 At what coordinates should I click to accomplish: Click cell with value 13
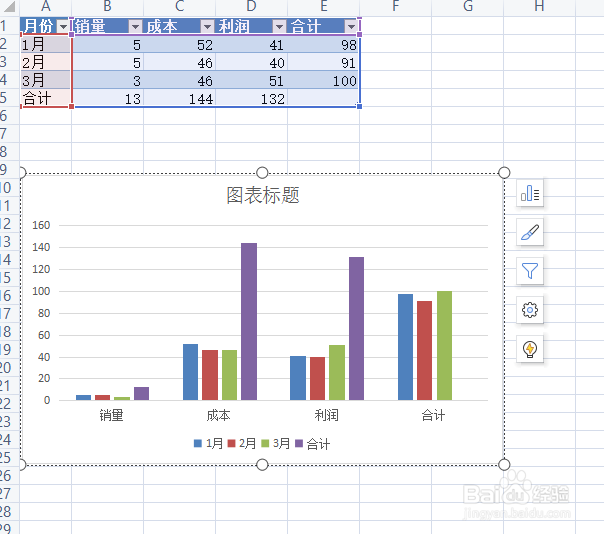tap(107, 99)
